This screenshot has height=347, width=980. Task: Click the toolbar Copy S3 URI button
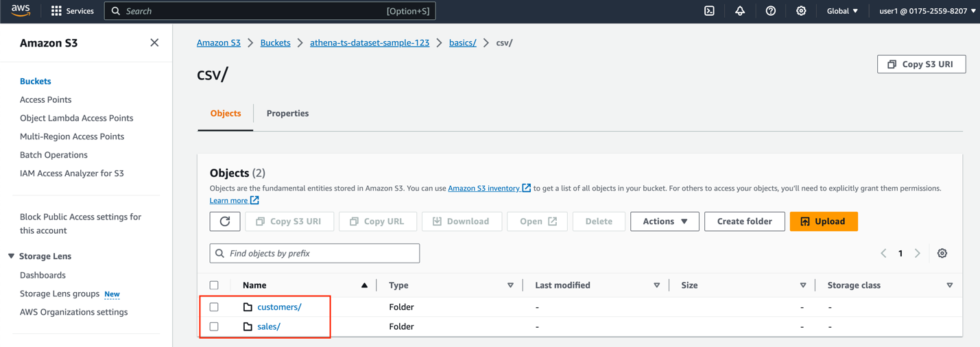click(x=289, y=222)
